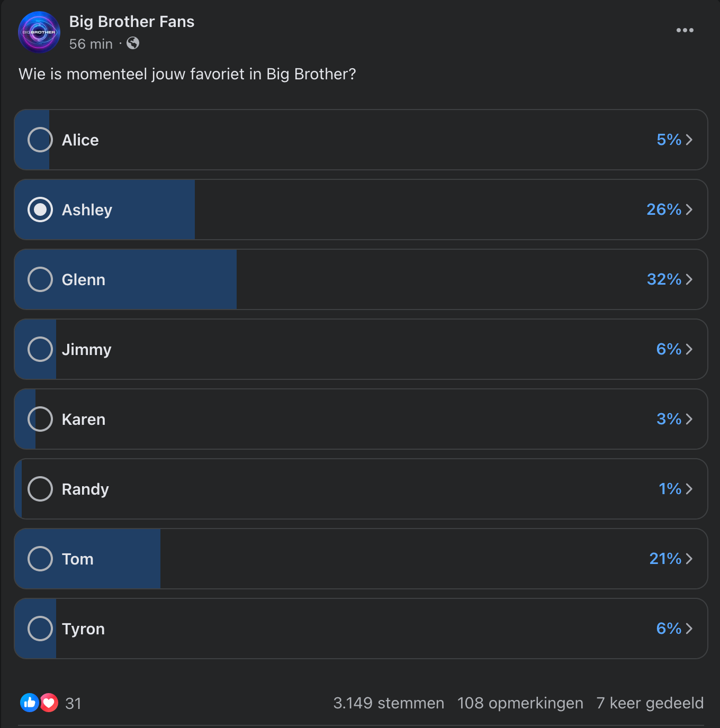Click the red heart reaction icon
The image size is (720, 728).
coord(49,703)
